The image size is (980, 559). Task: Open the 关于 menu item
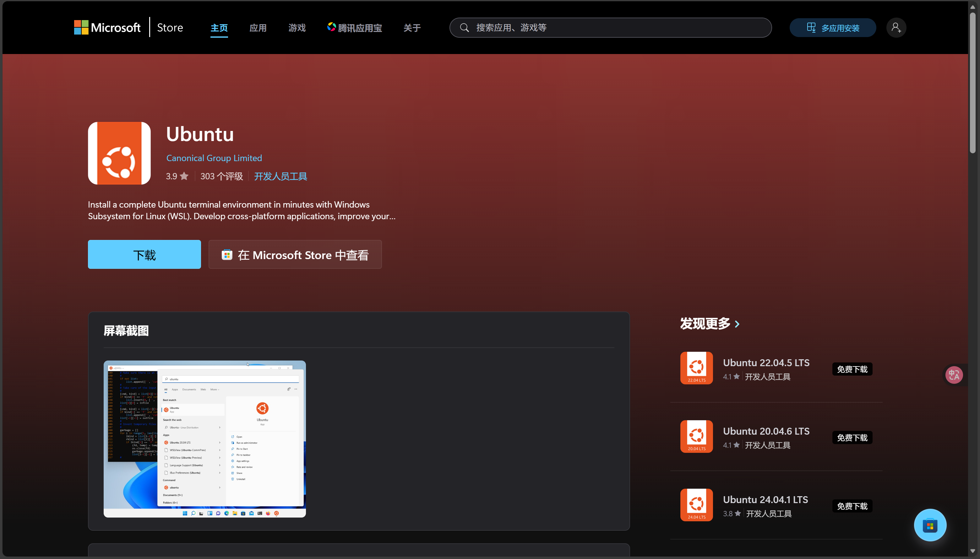pos(412,28)
